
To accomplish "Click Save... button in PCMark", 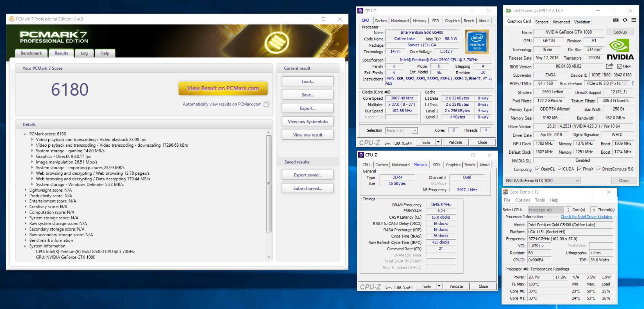I will click(x=308, y=95).
